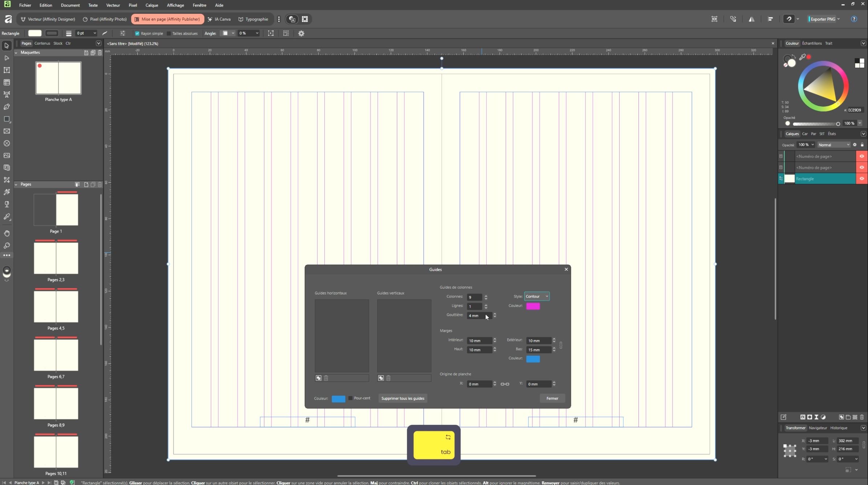This screenshot has width=868, height=485.
Task: Collapse the Maquettes section
Action: pos(16,53)
